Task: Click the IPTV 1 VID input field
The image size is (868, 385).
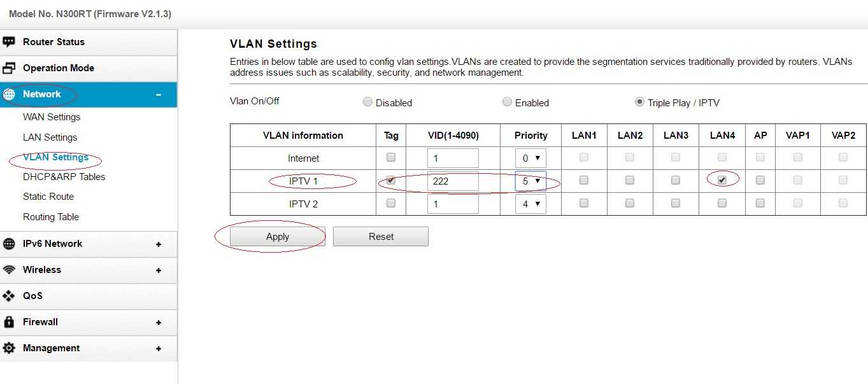Action: pos(453,181)
